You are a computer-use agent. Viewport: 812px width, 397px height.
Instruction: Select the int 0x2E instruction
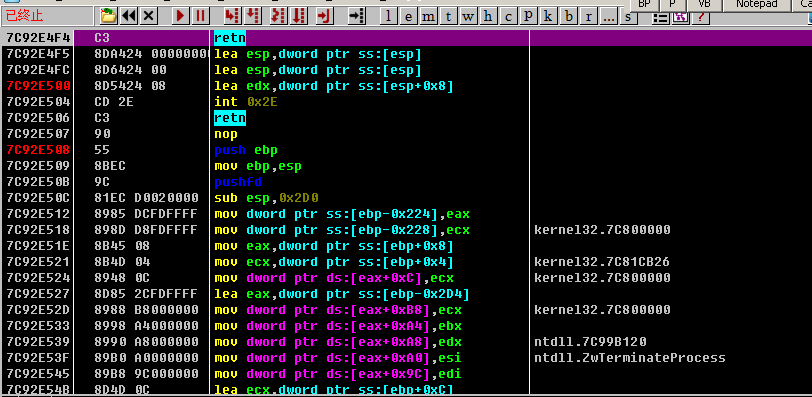[x=246, y=102]
